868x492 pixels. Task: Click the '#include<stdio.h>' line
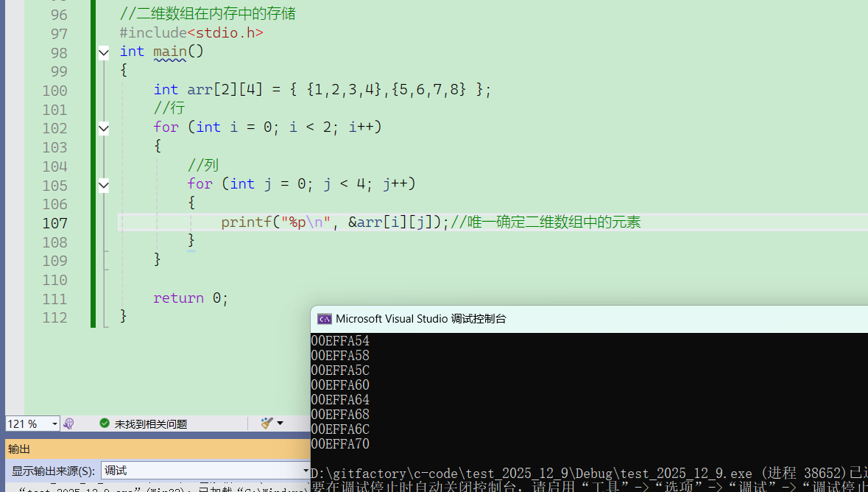191,33
